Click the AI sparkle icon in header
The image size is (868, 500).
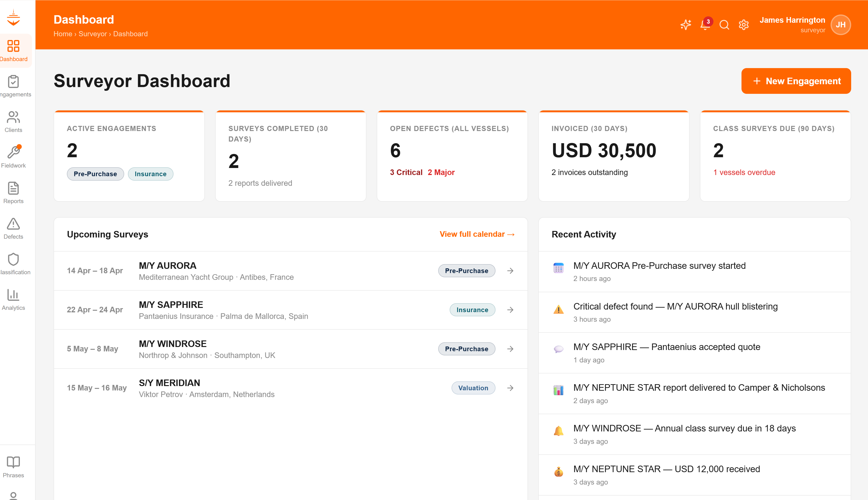686,25
